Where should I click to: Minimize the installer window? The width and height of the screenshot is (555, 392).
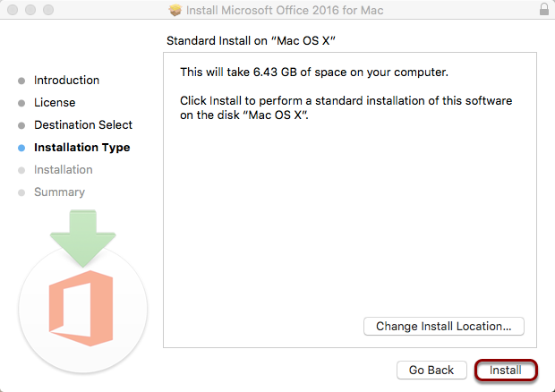tap(30, 10)
